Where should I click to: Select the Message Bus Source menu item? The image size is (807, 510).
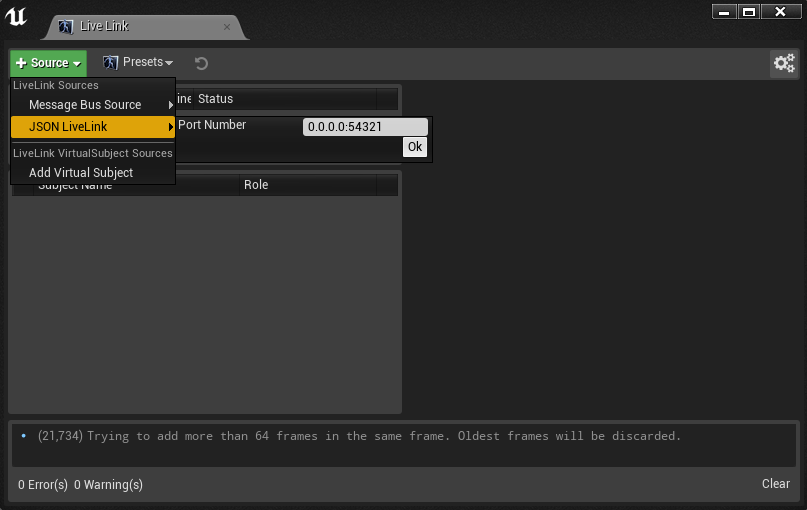[93, 105]
